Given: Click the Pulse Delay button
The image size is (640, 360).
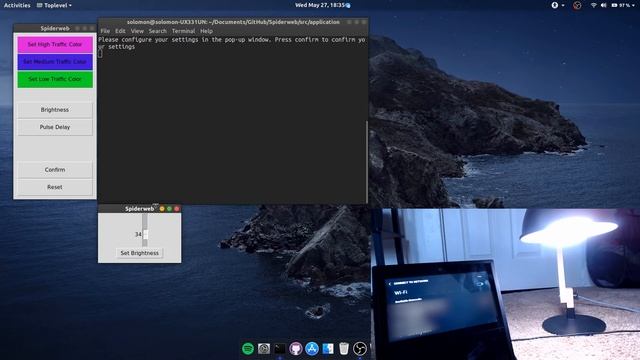Looking at the screenshot, I should tap(55, 127).
